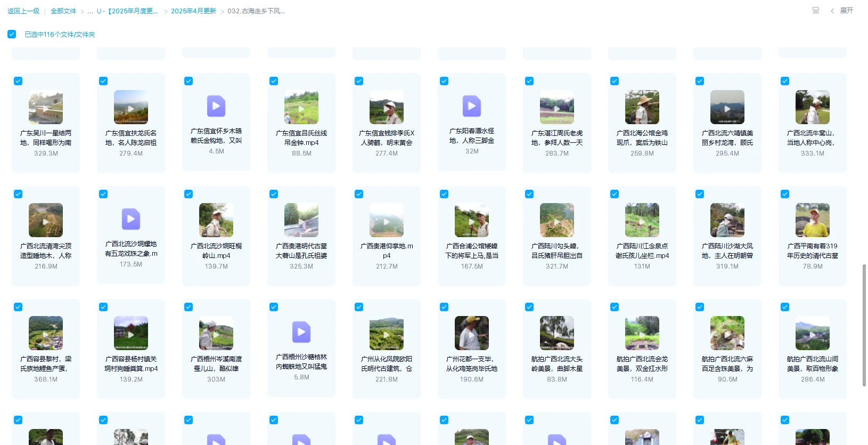The height and width of the screenshot is (445, 868).
Task: Uncheck the 广西北流清湾尖顶 file checkbox
Action: [18, 194]
